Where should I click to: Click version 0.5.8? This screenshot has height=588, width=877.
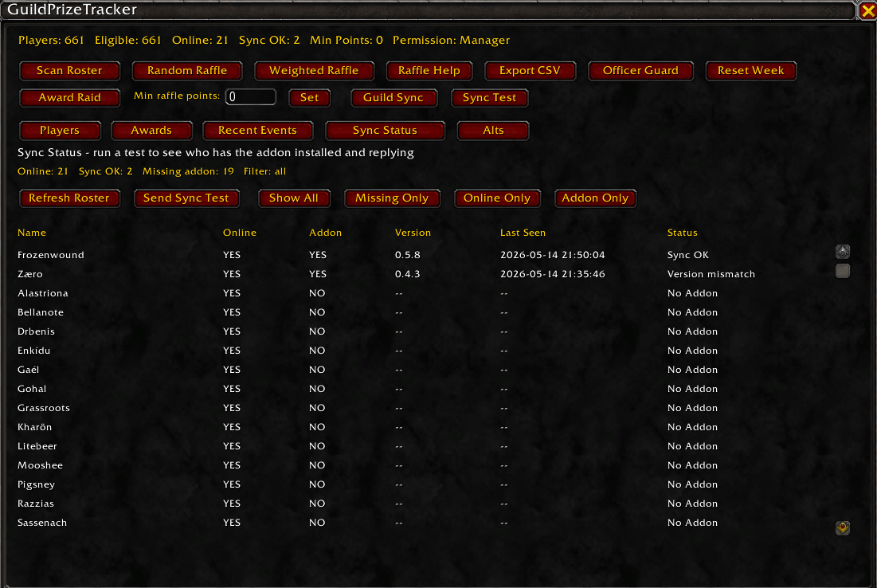[x=408, y=254]
